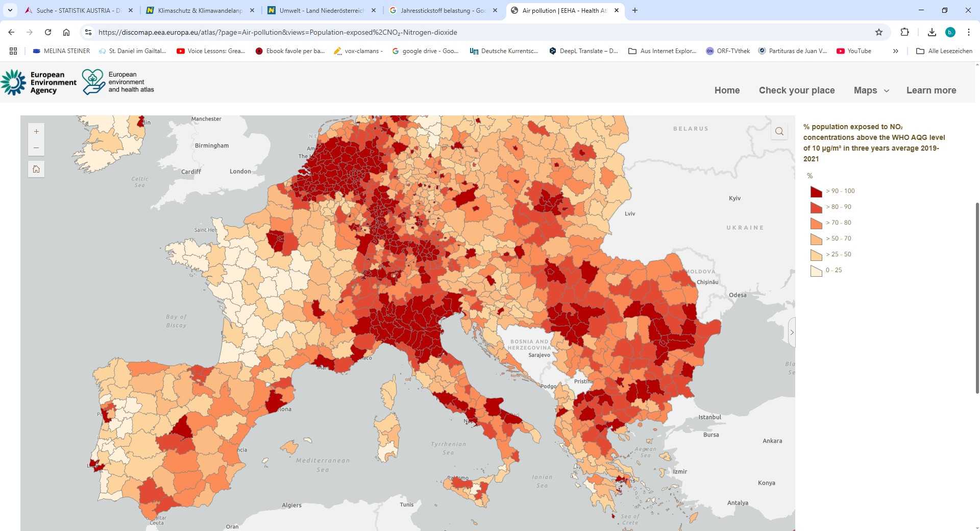Image resolution: width=980 pixels, height=531 pixels.
Task: Zoom in with the map's plus control
Action: click(x=36, y=131)
